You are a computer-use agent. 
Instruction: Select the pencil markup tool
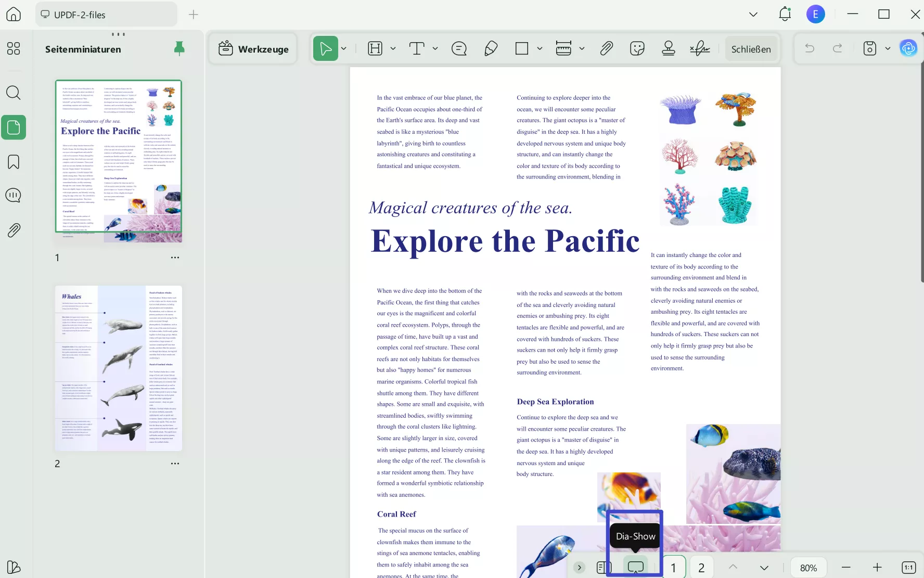pyautogui.click(x=490, y=48)
